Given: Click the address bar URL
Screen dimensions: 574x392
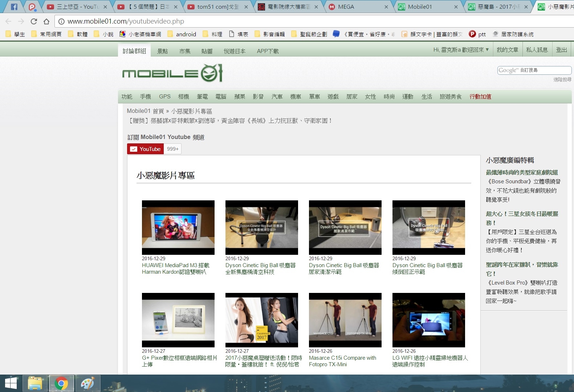Looking at the screenshot, I should tap(126, 21).
